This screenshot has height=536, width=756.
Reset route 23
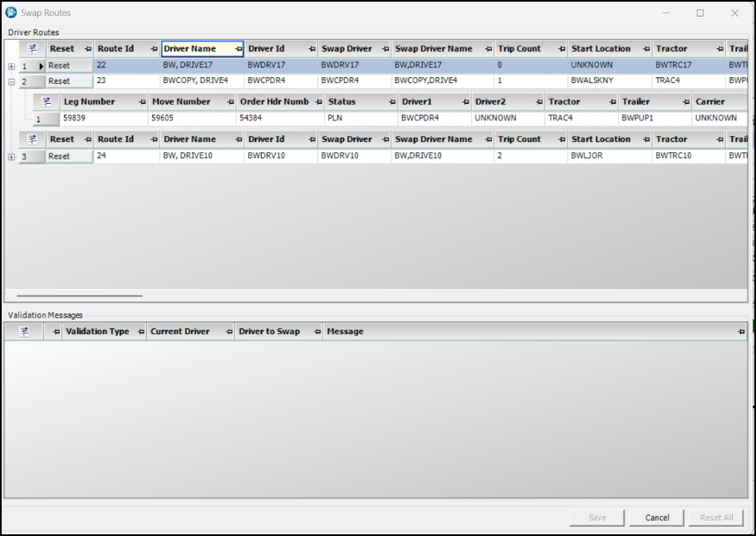(x=70, y=81)
